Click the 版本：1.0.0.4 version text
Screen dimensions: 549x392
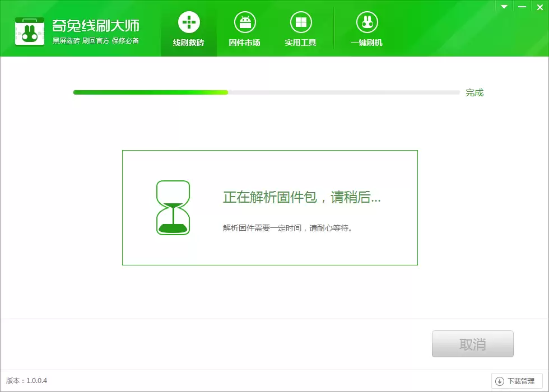coord(26,380)
